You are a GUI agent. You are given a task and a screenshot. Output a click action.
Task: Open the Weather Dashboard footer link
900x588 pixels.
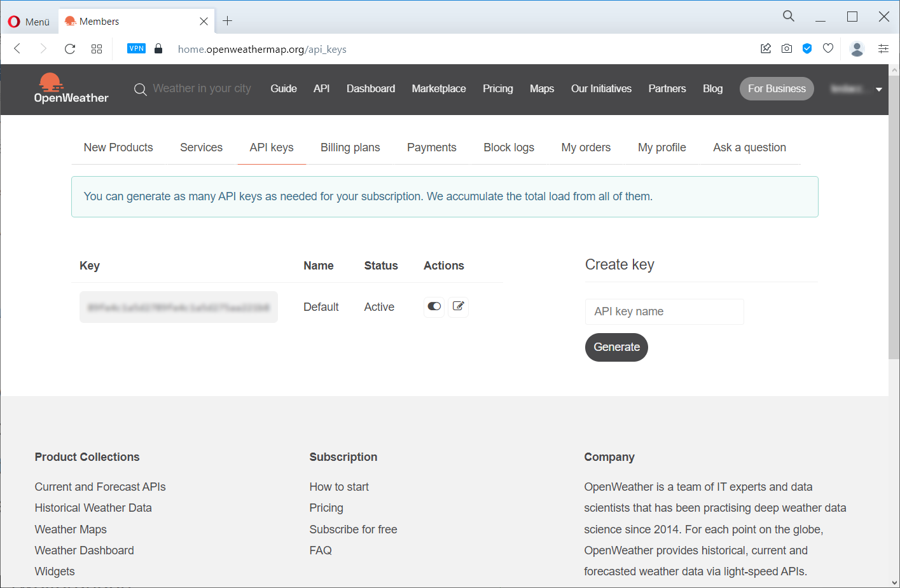click(84, 550)
